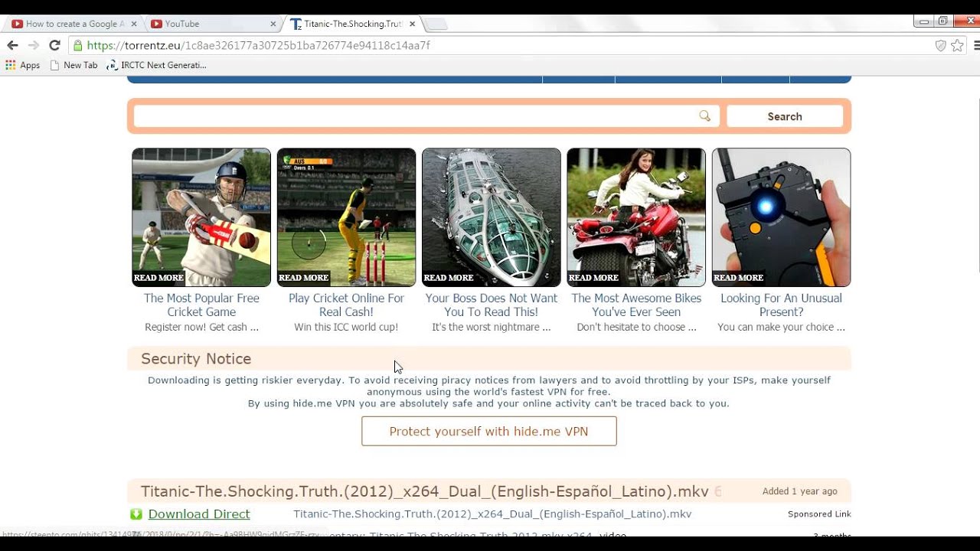
Task: Bookmark this page with the star icon
Action: [957, 45]
